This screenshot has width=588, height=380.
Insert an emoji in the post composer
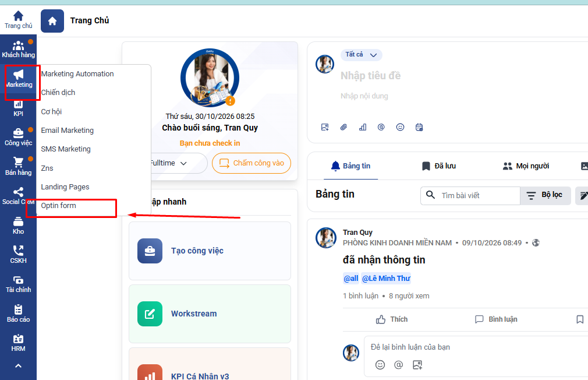pos(400,127)
